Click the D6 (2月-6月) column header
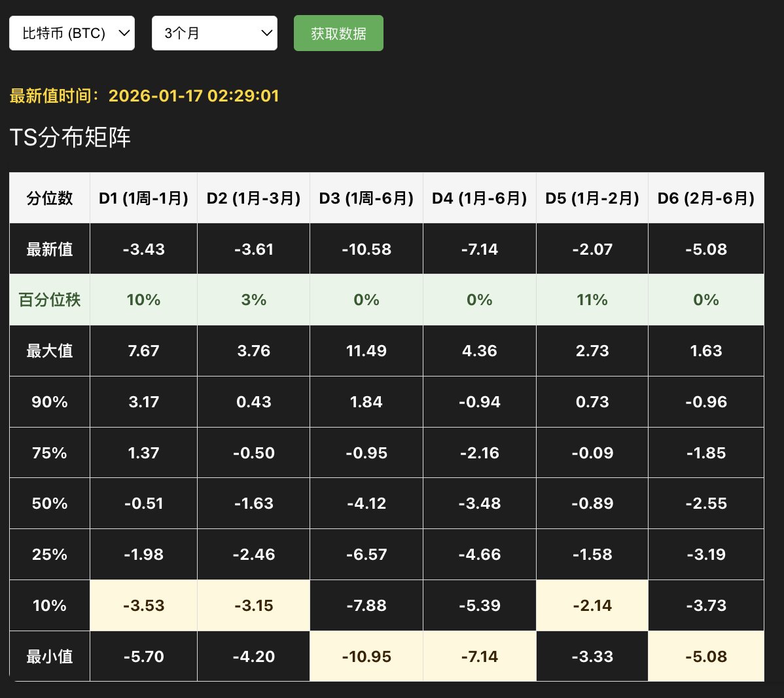 (x=705, y=198)
